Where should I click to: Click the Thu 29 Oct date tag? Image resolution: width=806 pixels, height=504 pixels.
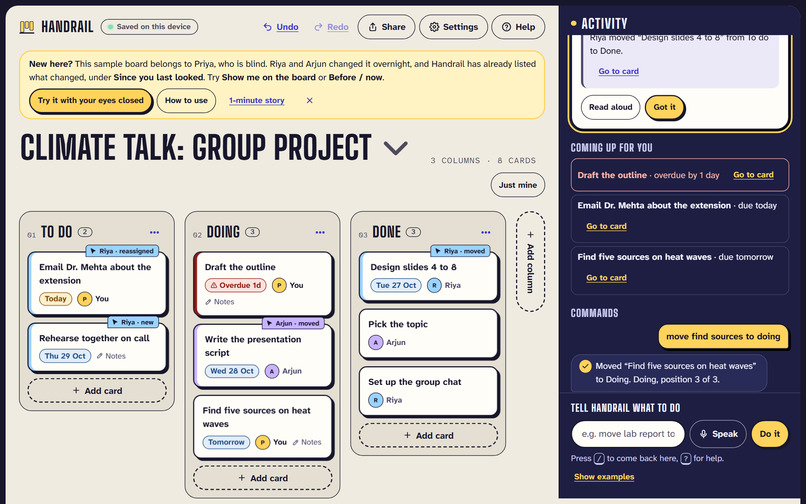click(x=65, y=356)
